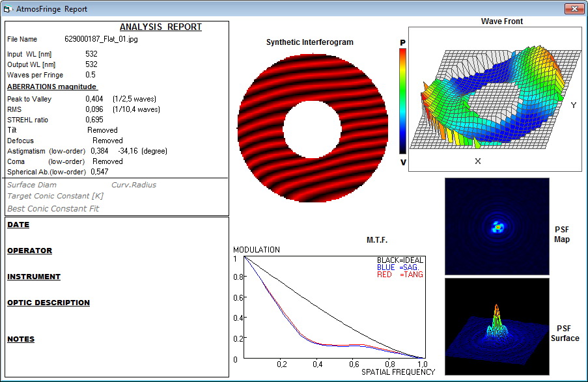The width and height of the screenshot is (588, 382).
Task: Click Spherical Ab. value 0,547
Action: 100,172
